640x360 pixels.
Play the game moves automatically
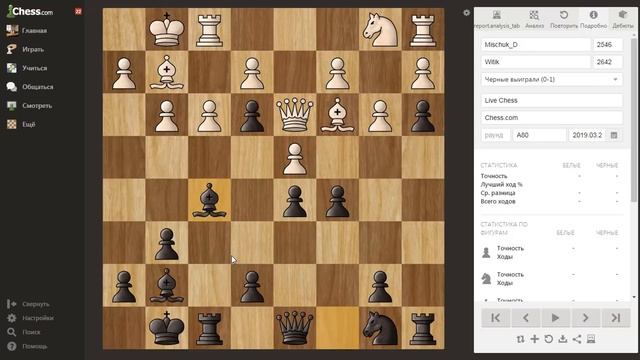(x=556, y=318)
